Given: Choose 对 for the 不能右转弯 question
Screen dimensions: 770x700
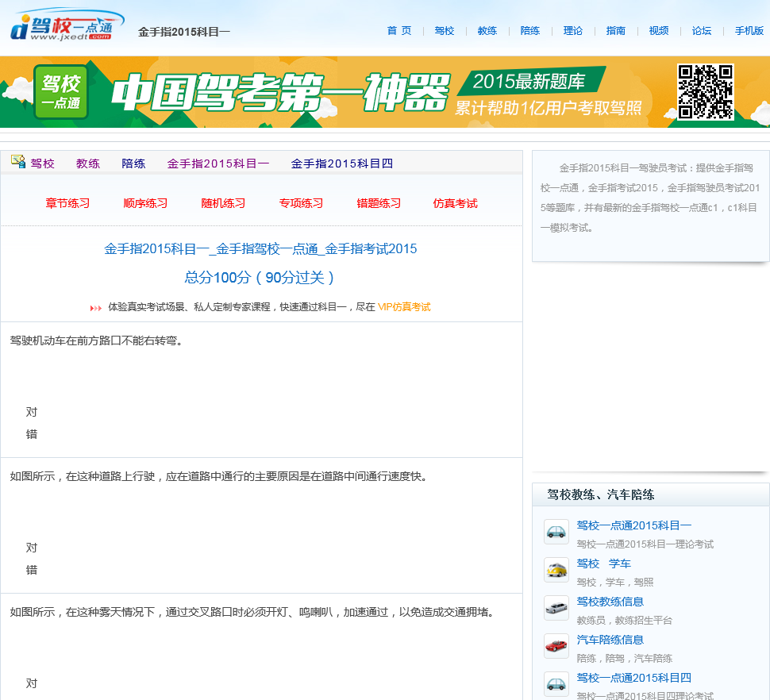Looking at the screenshot, I should pyautogui.click(x=32, y=412).
